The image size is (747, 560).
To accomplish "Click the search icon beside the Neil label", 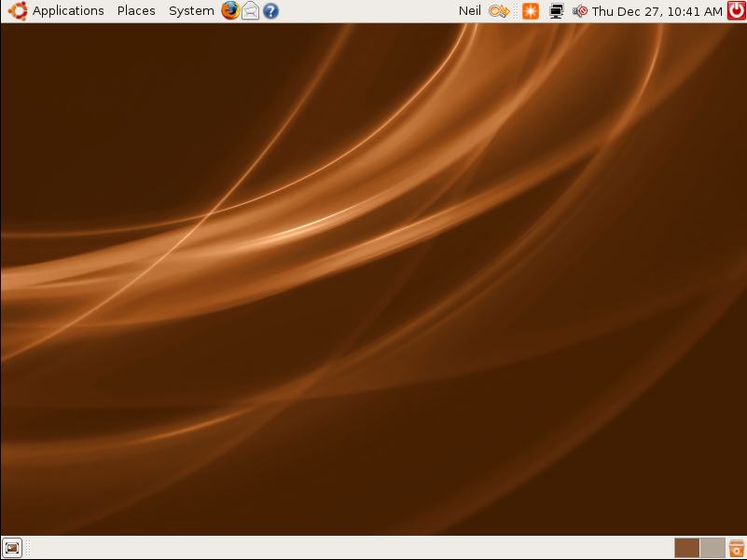I will [x=498, y=11].
